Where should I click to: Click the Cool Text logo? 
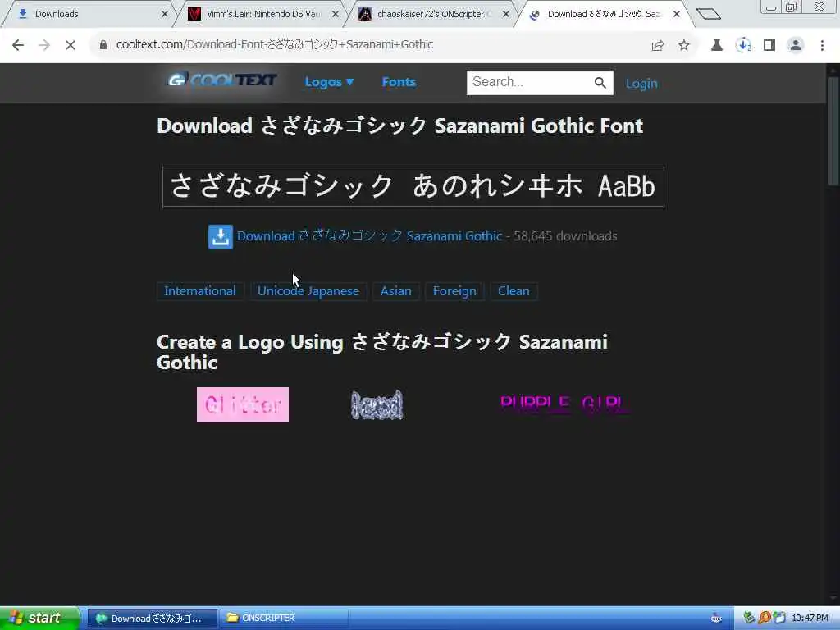pos(222,80)
